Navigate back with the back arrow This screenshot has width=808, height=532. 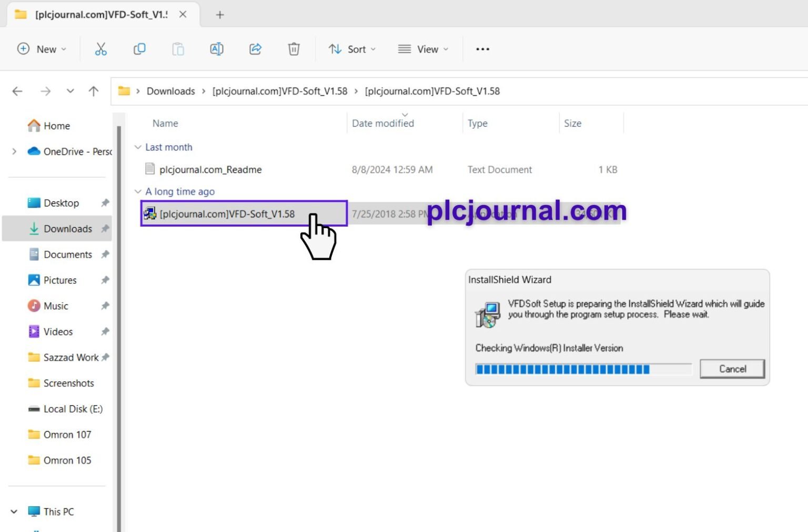(17, 91)
